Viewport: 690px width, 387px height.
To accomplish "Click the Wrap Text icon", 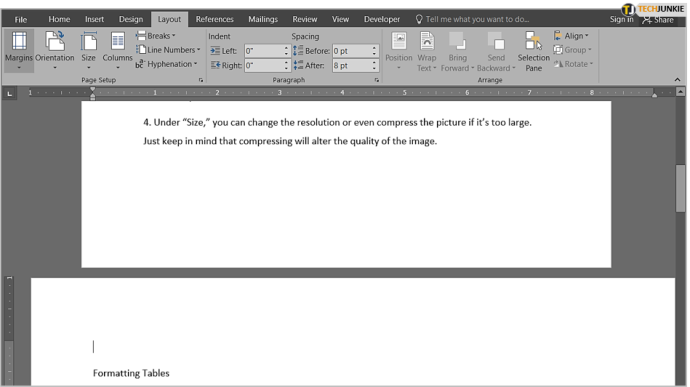I will tap(426, 42).
